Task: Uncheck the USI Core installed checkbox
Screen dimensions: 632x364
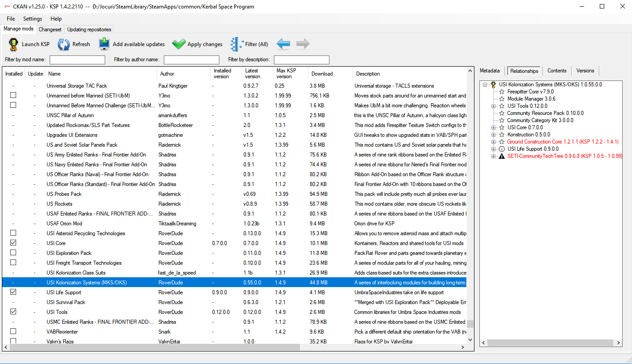Action: click(13, 243)
